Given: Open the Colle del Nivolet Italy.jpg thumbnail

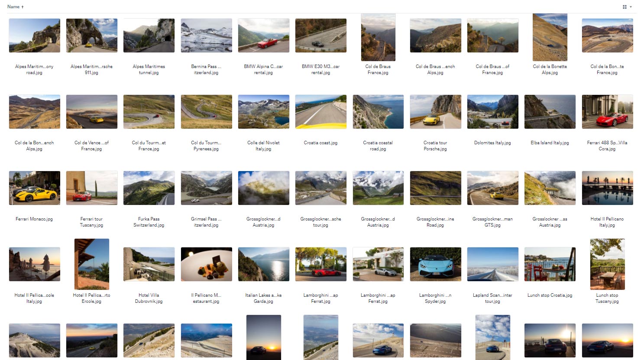Looking at the screenshot, I should 263,112.
